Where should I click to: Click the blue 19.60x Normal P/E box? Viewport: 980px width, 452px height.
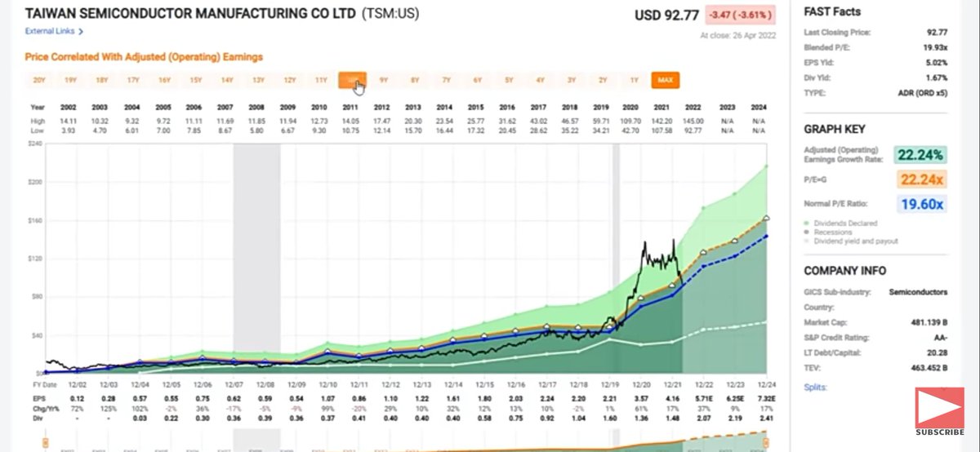920,205
